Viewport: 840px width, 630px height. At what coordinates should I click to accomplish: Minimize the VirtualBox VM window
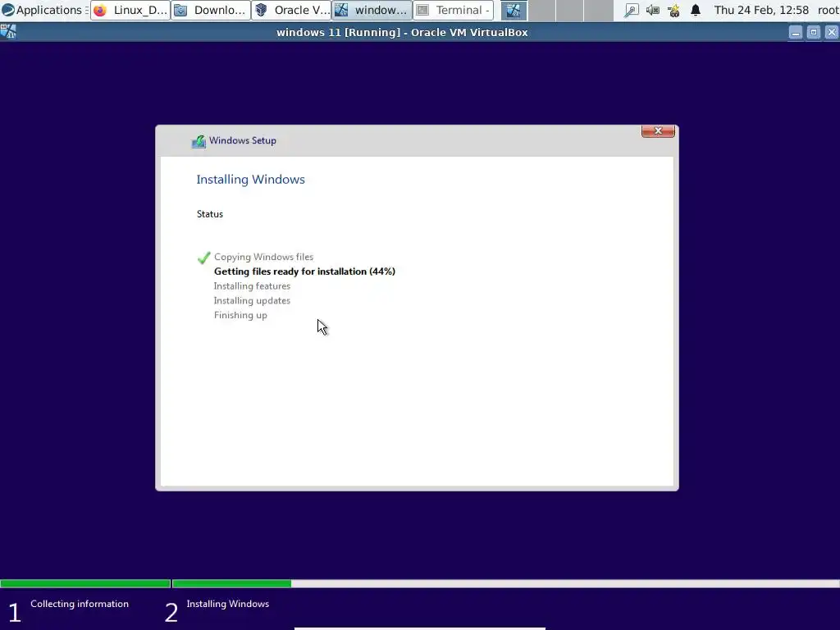(x=796, y=33)
